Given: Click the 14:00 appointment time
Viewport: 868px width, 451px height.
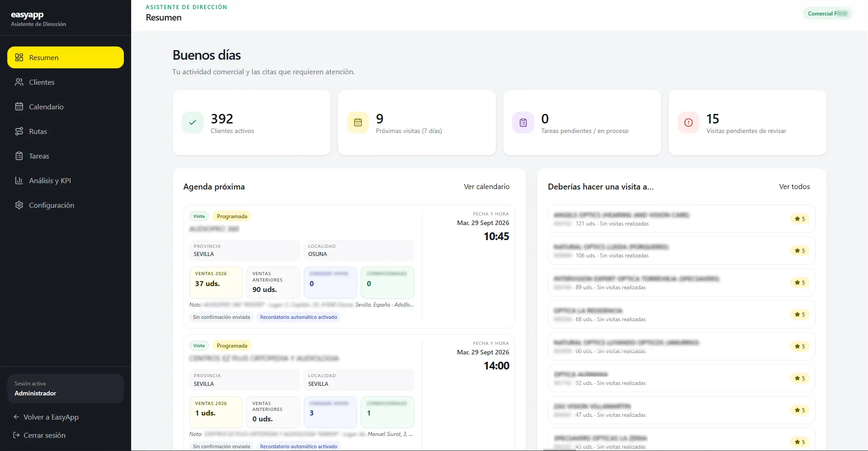Looking at the screenshot, I should pos(496,366).
